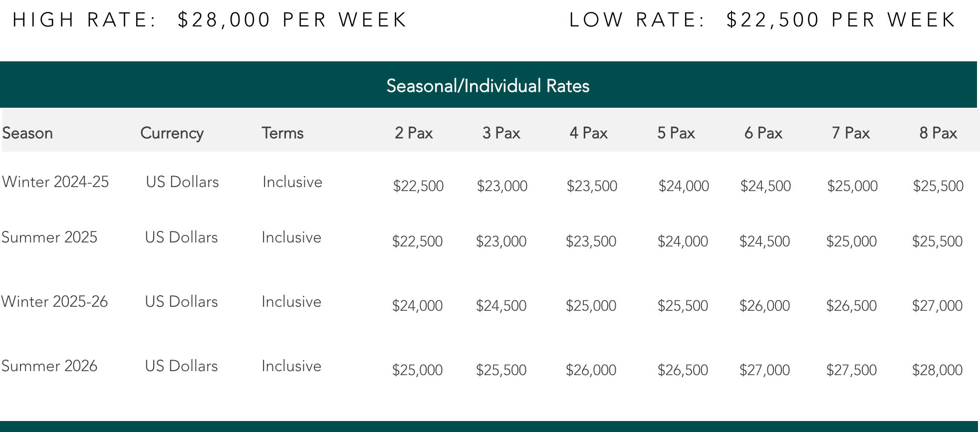This screenshot has width=980, height=432.
Task: Select US Dollars in the Summer 2026 row
Action: tap(181, 366)
